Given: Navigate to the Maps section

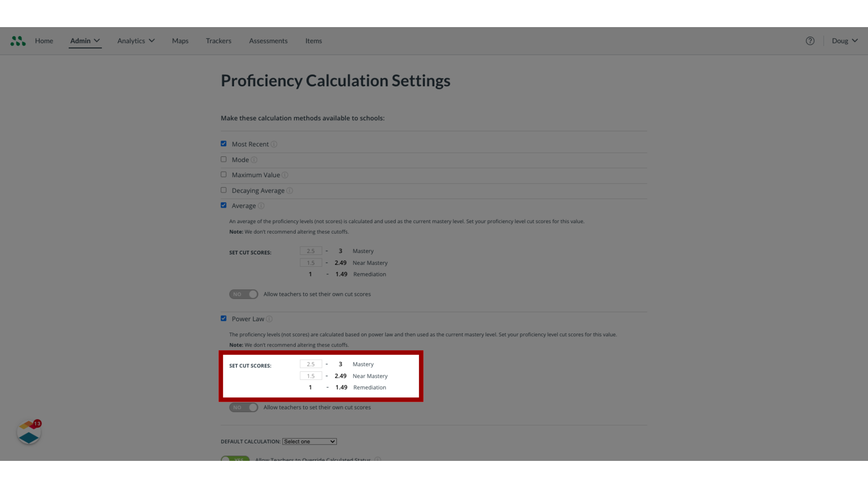Looking at the screenshot, I should [180, 41].
